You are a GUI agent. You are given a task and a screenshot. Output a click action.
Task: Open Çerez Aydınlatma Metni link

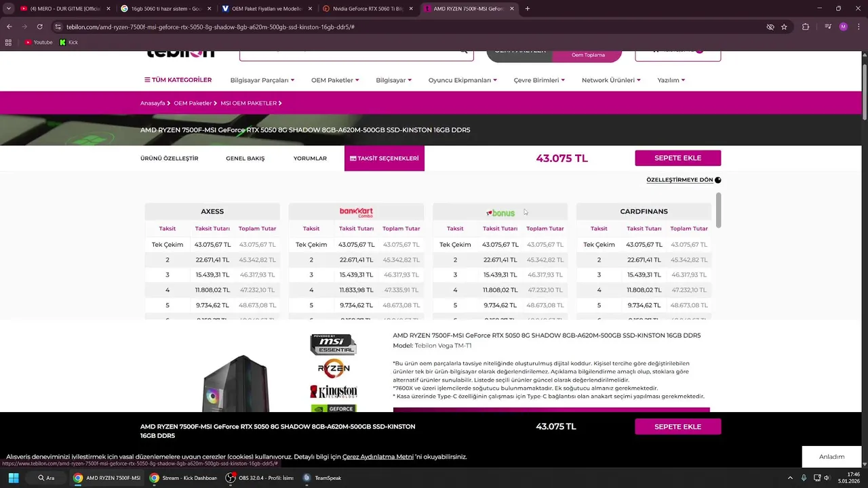[378, 457]
